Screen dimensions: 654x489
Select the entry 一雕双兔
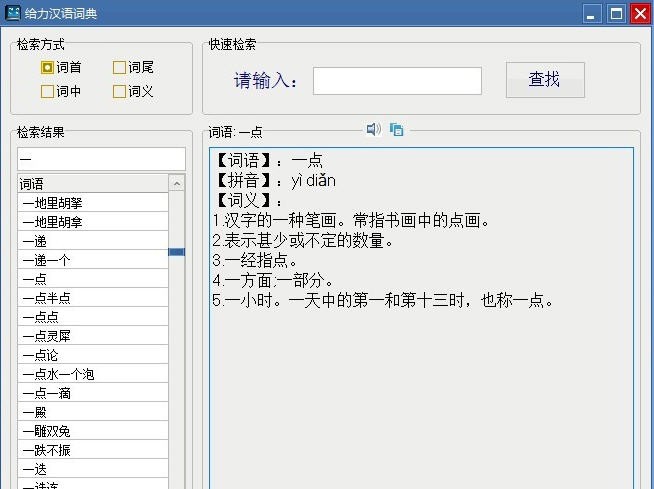[93, 431]
